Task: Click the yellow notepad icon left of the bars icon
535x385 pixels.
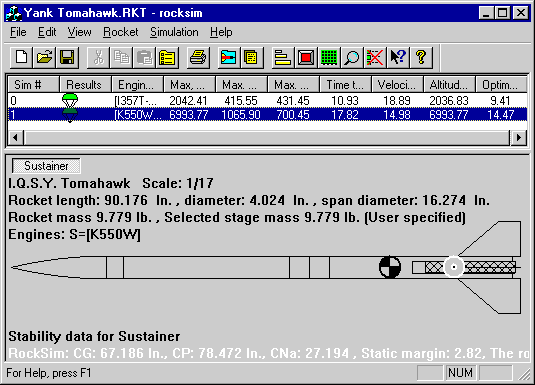Action: tap(251, 57)
